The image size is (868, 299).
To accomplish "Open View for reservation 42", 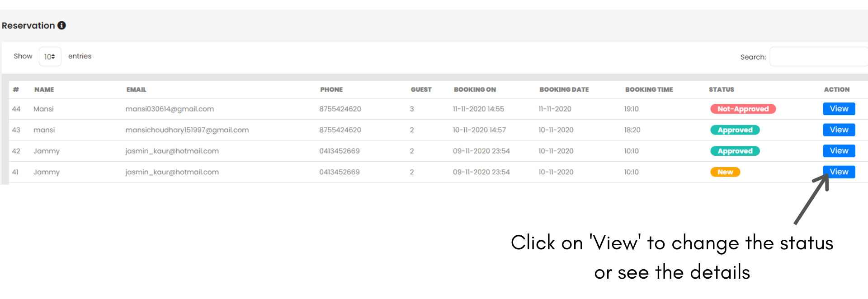I will pos(839,151).
